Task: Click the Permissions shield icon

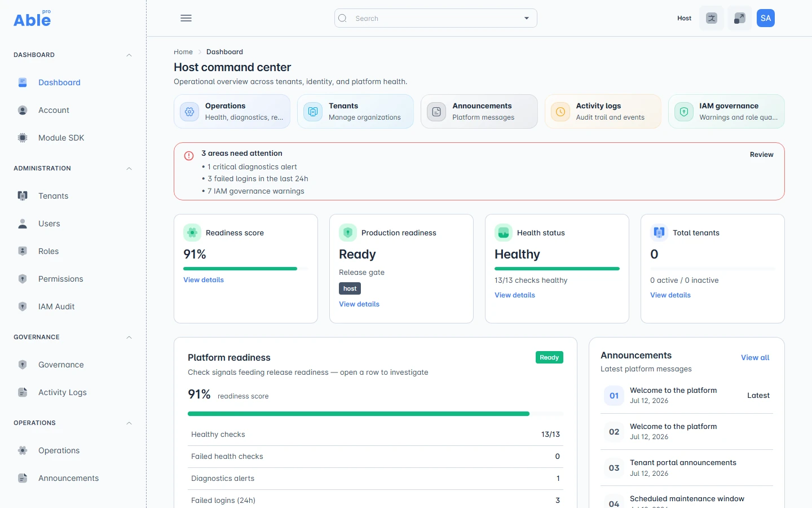Action: pos(23,279)
